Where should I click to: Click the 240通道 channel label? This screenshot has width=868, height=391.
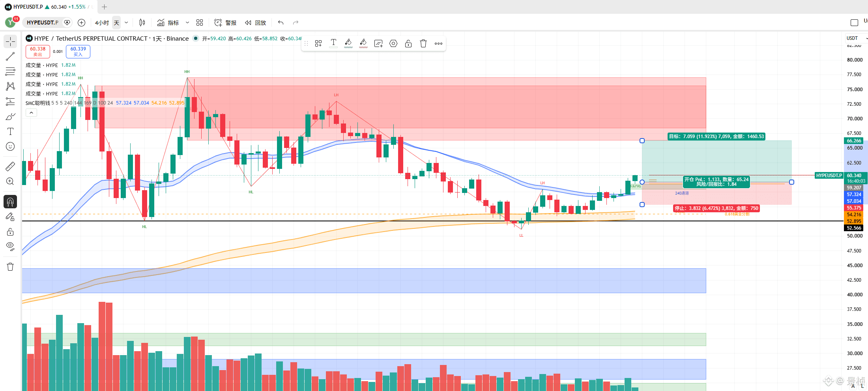[x=682, y=193]
